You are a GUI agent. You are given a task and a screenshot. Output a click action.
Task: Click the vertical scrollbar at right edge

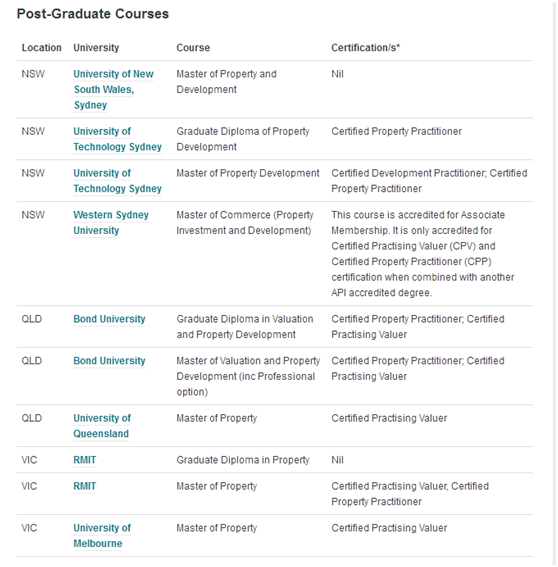(554, 284)
